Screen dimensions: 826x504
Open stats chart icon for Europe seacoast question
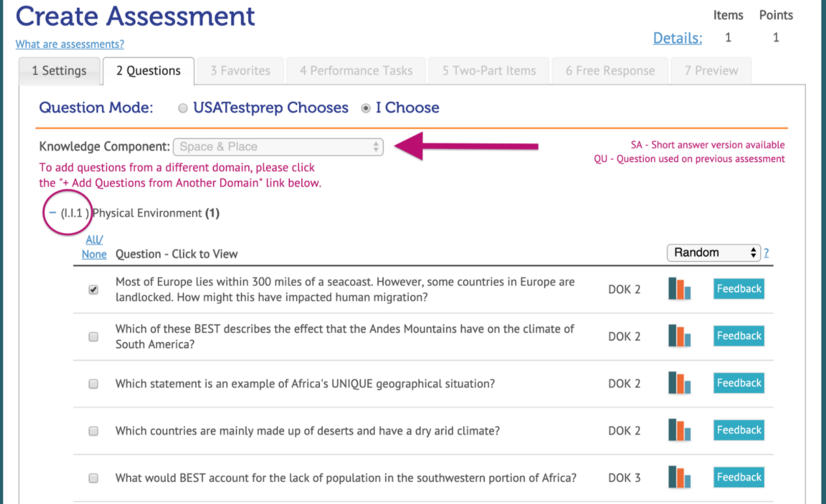pyautogui.click(x=680, y=289)
